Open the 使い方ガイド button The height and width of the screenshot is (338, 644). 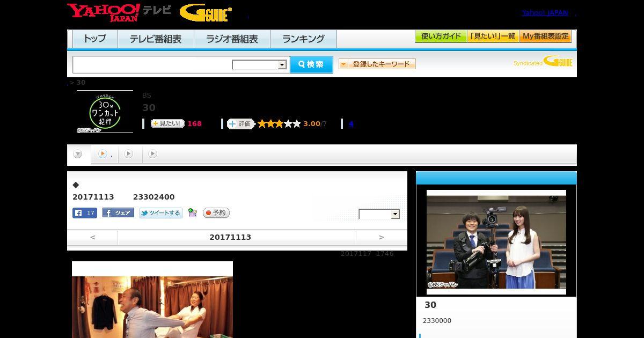click(x=441, y=36)
